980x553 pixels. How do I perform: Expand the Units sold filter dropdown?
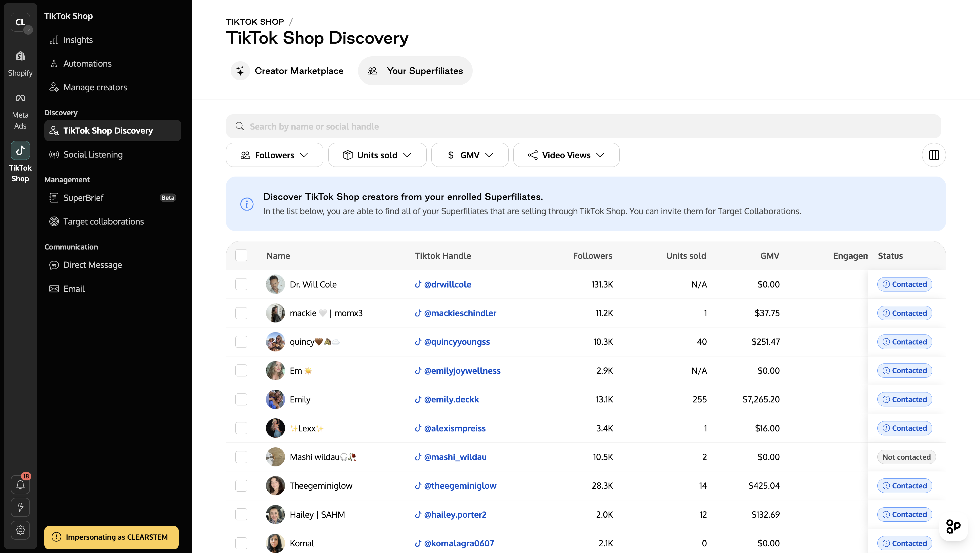click(x=377, y=155)
